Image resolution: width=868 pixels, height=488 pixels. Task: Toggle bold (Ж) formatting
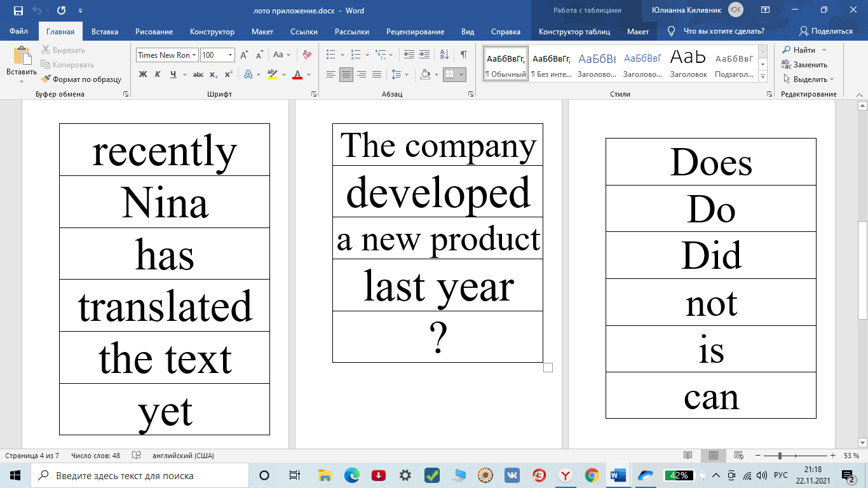[x=143, y=74]
